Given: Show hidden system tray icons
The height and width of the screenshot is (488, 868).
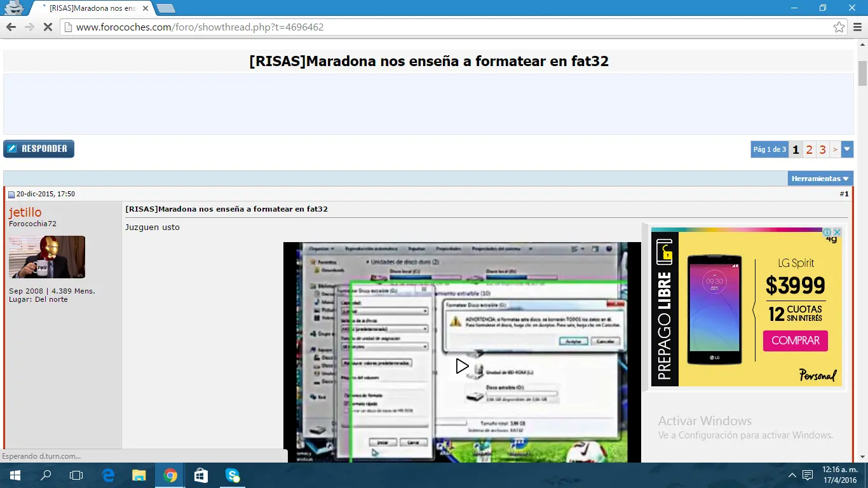Looking at the screenshot, I should coord(792,475).
